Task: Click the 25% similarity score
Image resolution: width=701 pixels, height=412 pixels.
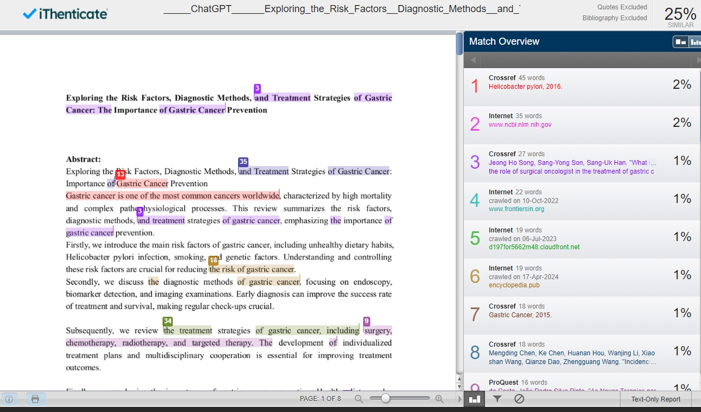Action: (680, 14)
